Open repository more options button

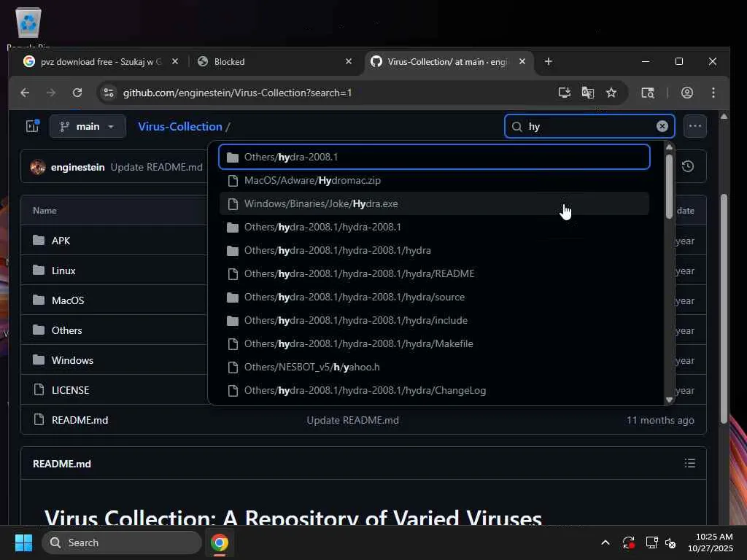[695, 126]
